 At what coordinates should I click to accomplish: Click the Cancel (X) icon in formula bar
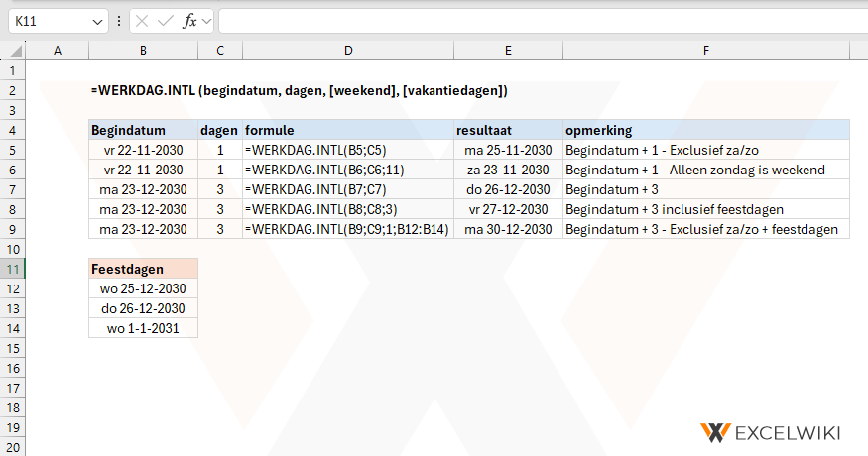(x=142, y=22)
